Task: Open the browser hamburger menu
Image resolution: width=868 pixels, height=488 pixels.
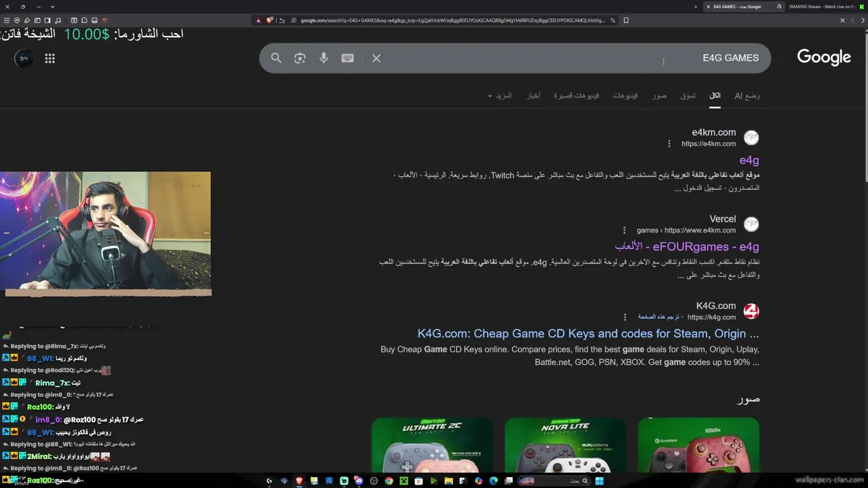Action: [x=7, y=20]
